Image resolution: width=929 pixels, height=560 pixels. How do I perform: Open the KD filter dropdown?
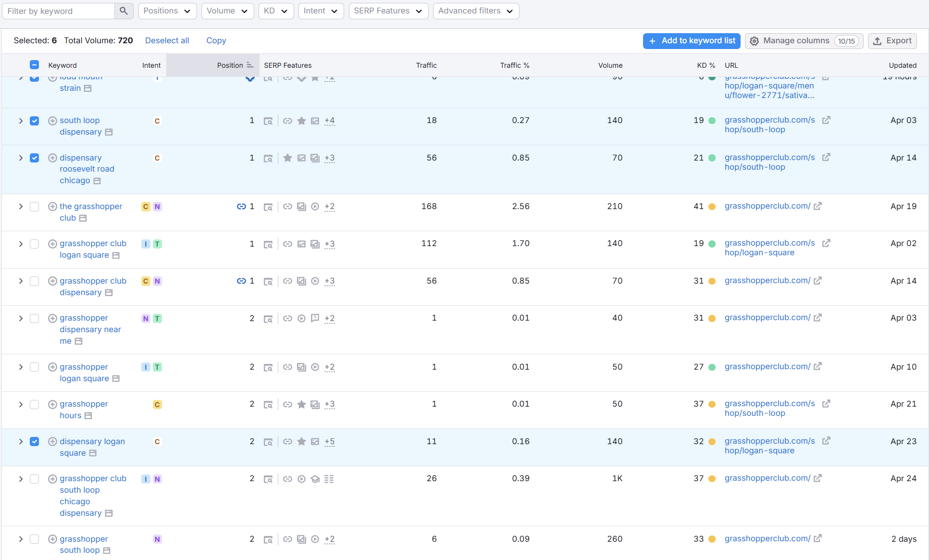pyautogui.click(x=276, y=11)
